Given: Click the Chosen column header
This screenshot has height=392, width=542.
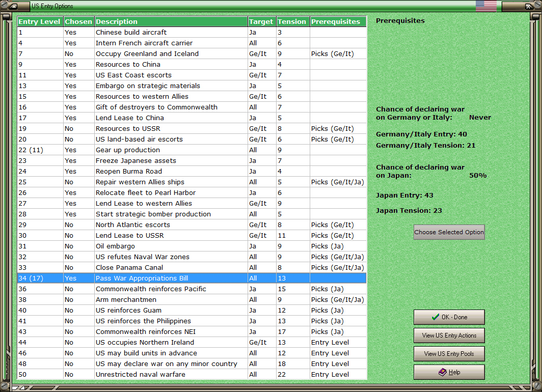Looking at the screenshot, I should click(x=78, y=21).
